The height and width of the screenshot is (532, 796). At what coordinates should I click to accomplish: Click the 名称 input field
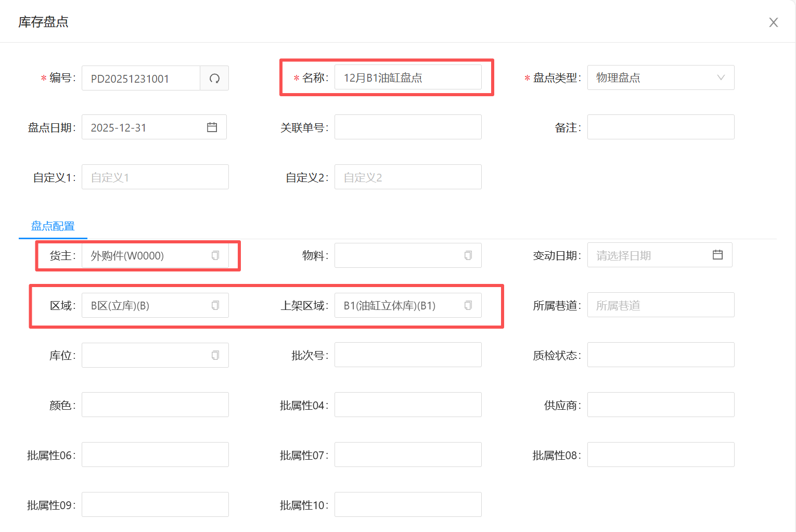tap(407, 77)
